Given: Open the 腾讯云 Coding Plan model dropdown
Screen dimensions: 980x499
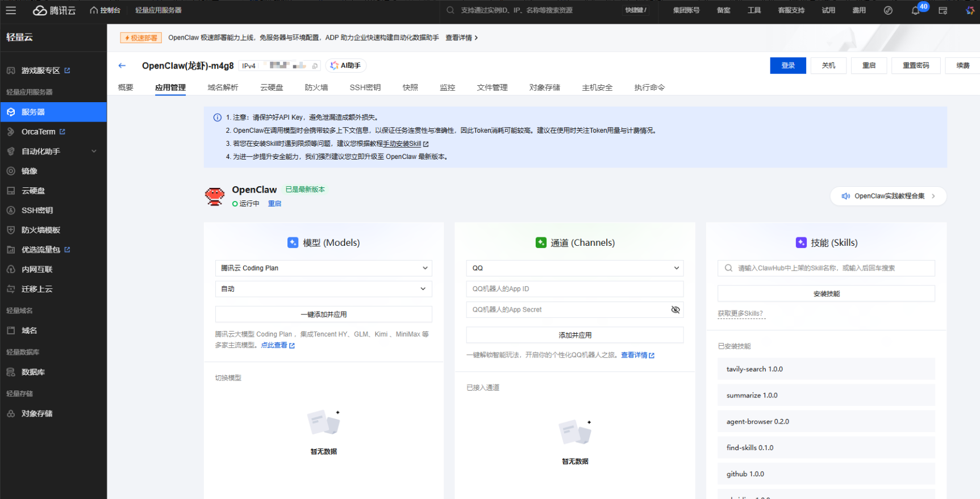Looking at the screenshot, I should (323, 268).
